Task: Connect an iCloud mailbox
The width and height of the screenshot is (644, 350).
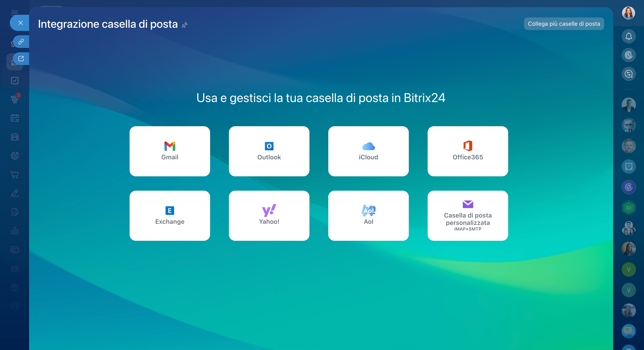Action: point(368,151)
